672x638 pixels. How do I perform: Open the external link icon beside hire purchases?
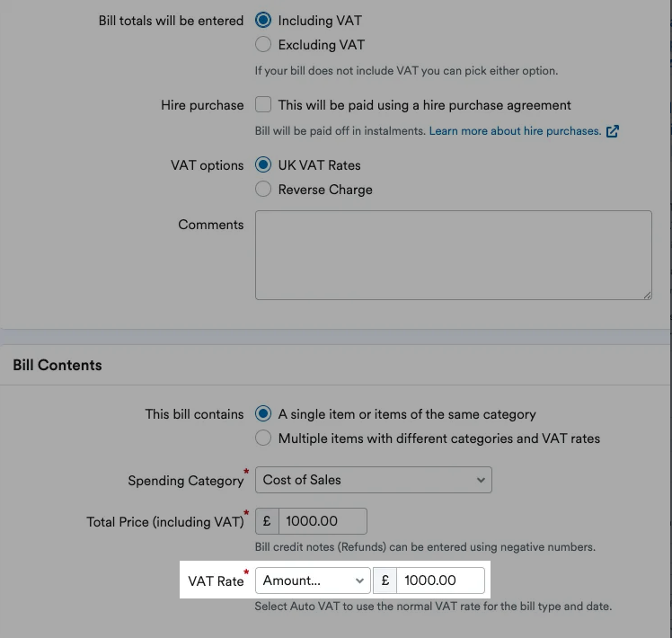pyautogui.click(x=613, y=131)
